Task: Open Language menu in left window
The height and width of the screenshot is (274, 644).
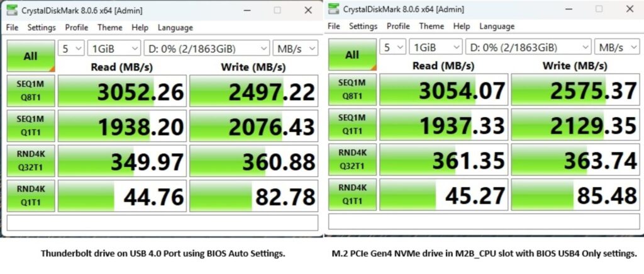Action: pos(175,28)
